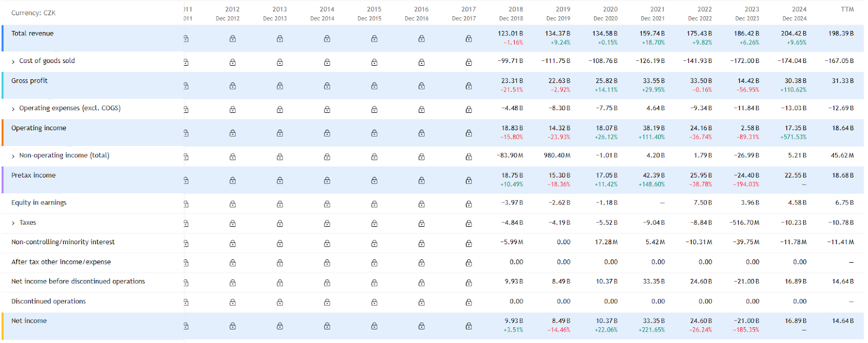Click Total revenue TTM value 198.39 B
Image resolution: width=868 pixels, height=343 pixels.
point(841,33)
